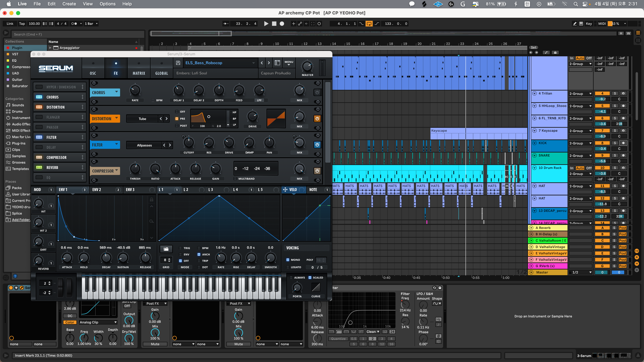The image size is (644, 362).
Task: Toggle the LFO ANCH checkbox
Action: click(x=199, y=255)
